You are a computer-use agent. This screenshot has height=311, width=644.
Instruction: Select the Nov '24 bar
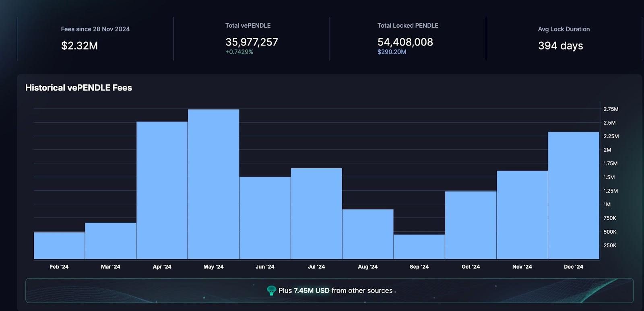coord(522,214)
